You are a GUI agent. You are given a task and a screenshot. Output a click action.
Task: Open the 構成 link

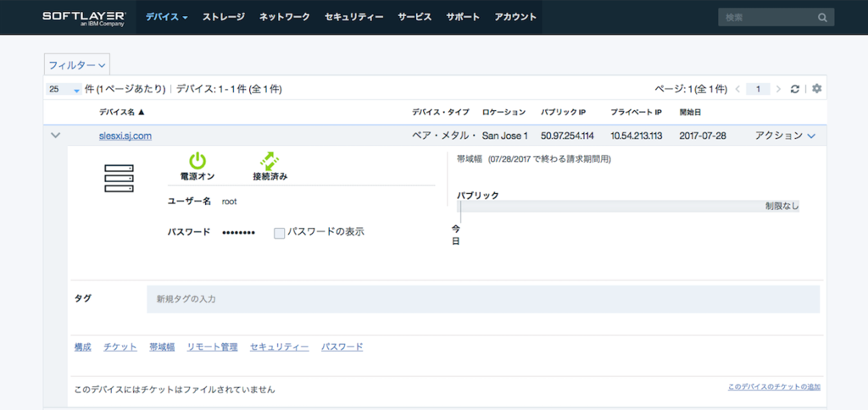click(x=82, y=347)
